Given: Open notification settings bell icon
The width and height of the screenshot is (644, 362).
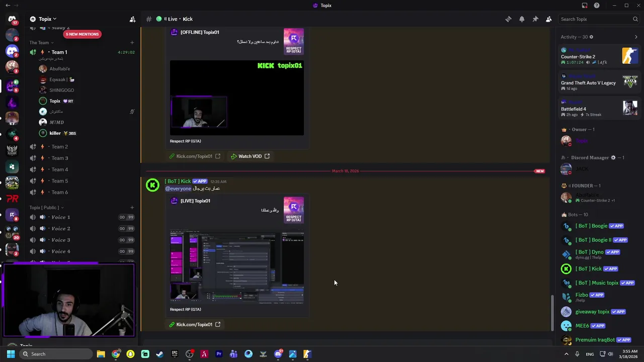Looking at the screenshot, I should click(x=522, y=19).
